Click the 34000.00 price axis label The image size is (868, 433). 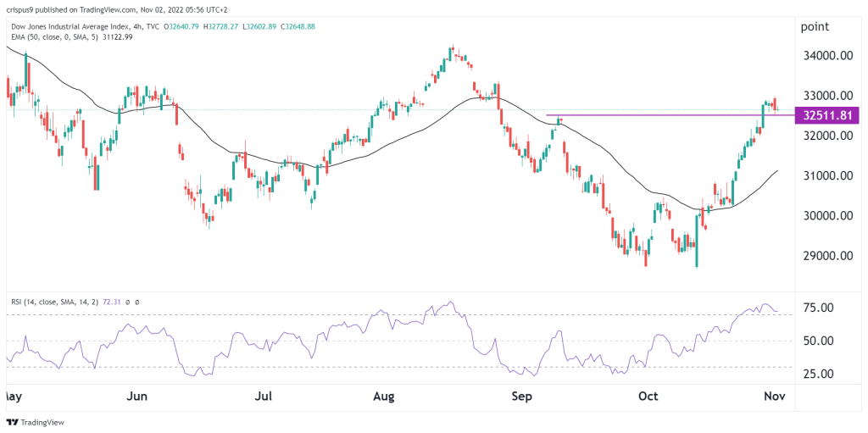tap(829, 55)
